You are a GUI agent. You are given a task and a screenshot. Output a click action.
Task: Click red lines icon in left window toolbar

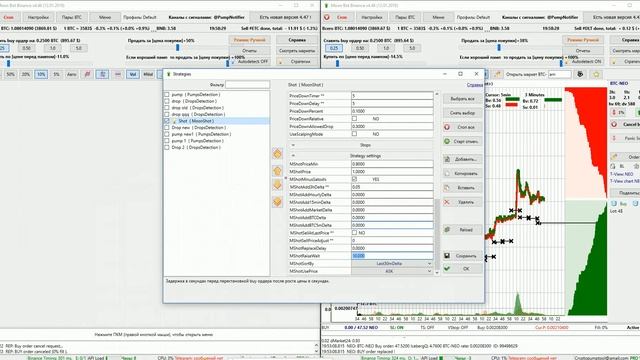click(x=87, y=74)
